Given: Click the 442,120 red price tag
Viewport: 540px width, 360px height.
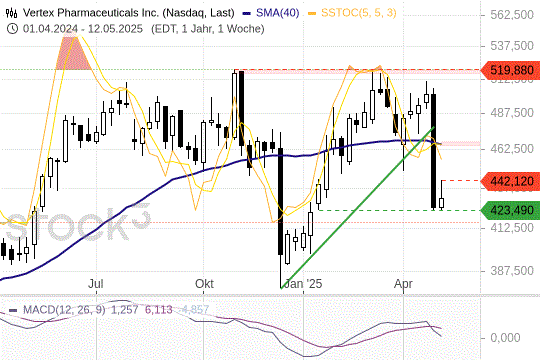Looking at the screenshot, I should [510, 181].
